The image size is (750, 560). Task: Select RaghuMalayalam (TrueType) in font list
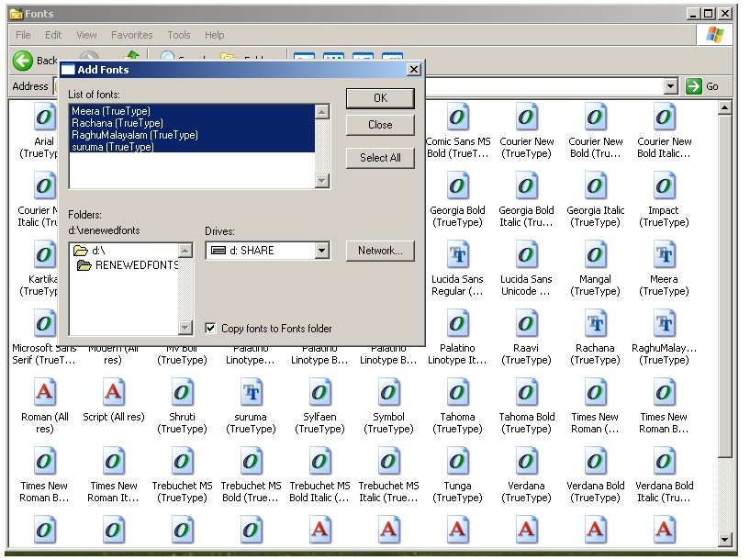click(x=192, y=135)
